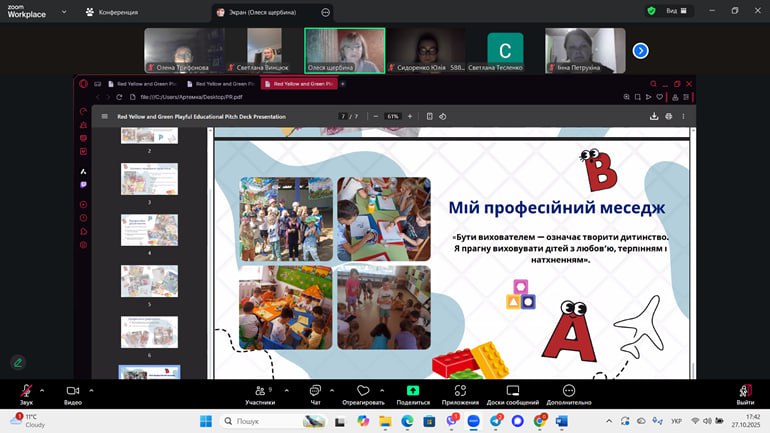Expand audio options arrow next to Звук
The height and width of the screenshot is (433, 770).
click(42, 391)
